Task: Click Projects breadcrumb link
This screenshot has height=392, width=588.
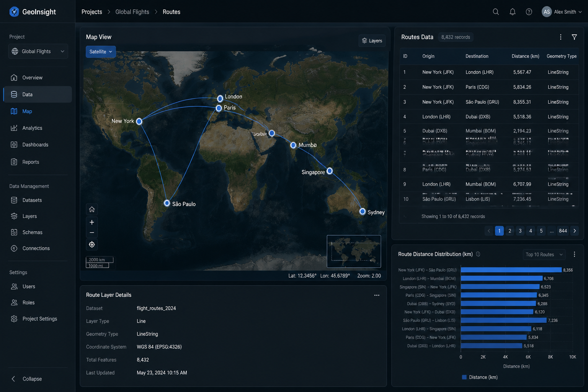Action: pos(92,12)
